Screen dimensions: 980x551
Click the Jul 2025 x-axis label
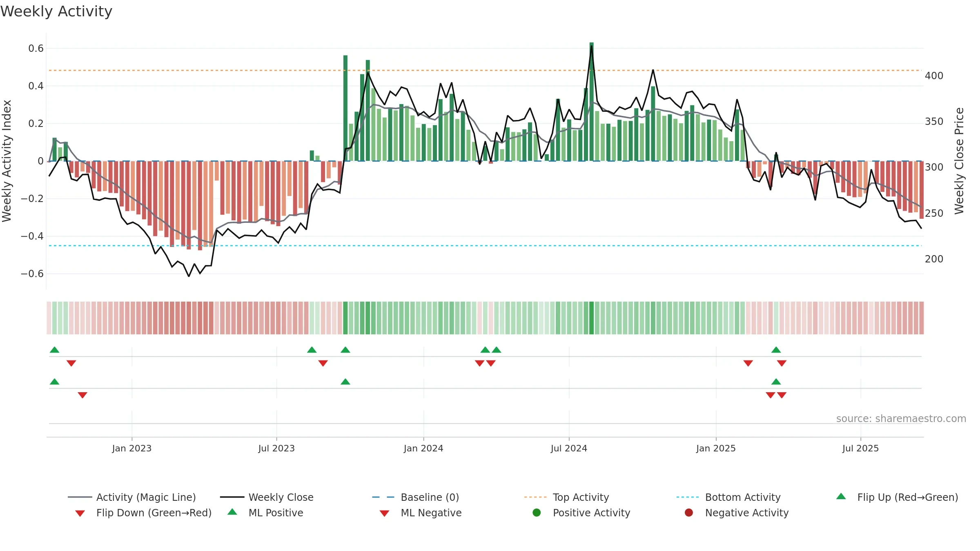pyautogui.click(x=860, y=448)
